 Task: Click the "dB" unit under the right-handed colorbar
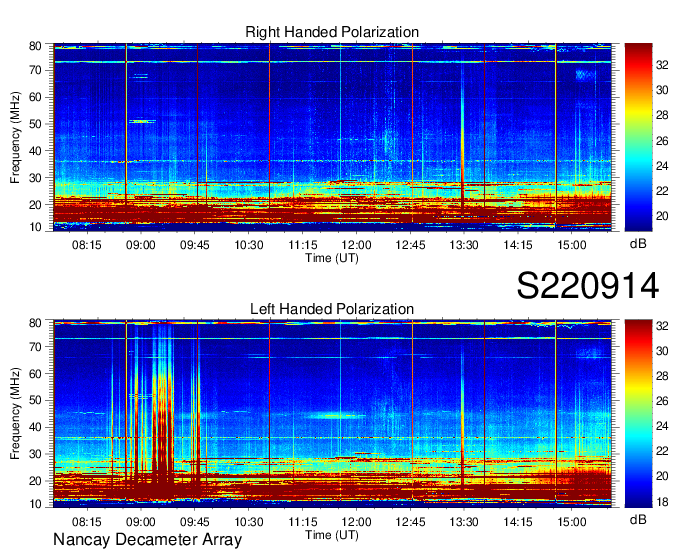(x=638, y=244)
